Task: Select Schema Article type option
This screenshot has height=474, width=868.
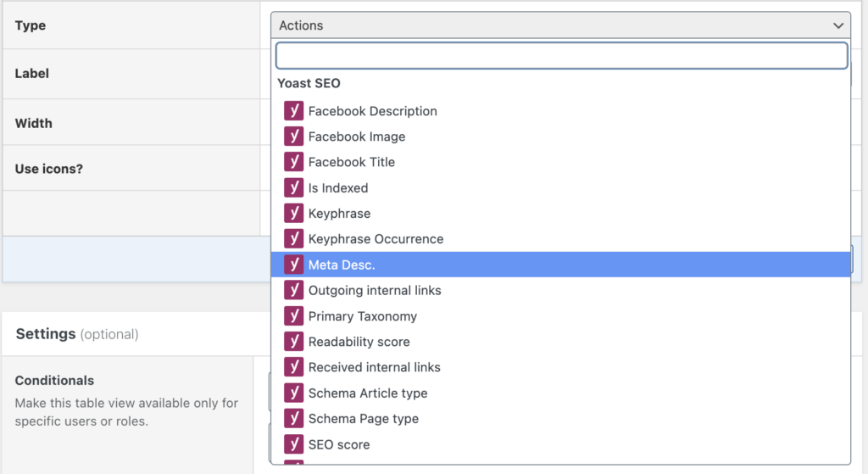Action: coord(560,393)
